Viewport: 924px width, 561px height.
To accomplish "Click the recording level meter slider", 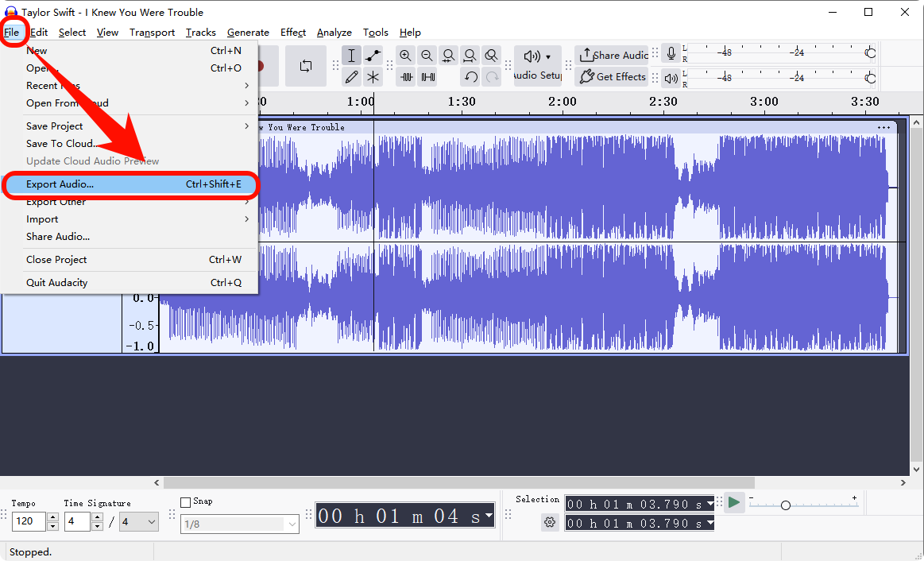I will click(870, 53).
